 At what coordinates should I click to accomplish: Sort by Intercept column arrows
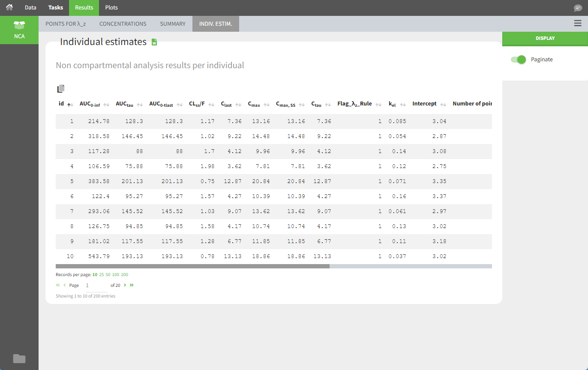click(443, 104)
